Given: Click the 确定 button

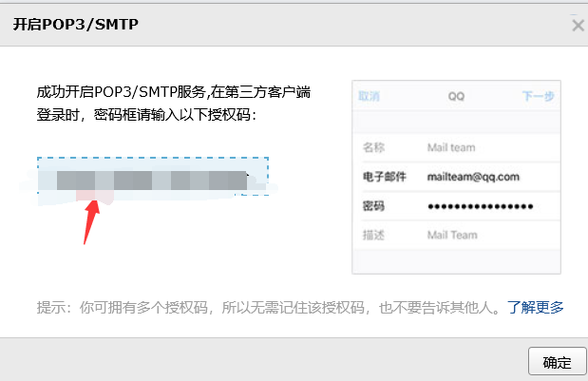Looking at the screenshot, I should pyautogui.click(x=557, y=362).
